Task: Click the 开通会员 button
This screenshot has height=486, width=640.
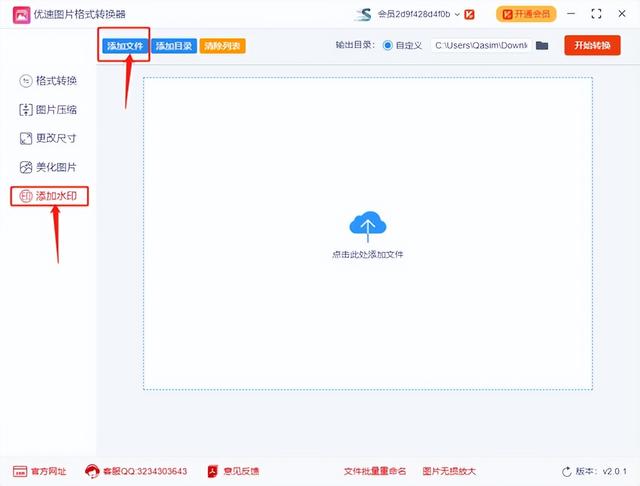Action: point(526,14)
